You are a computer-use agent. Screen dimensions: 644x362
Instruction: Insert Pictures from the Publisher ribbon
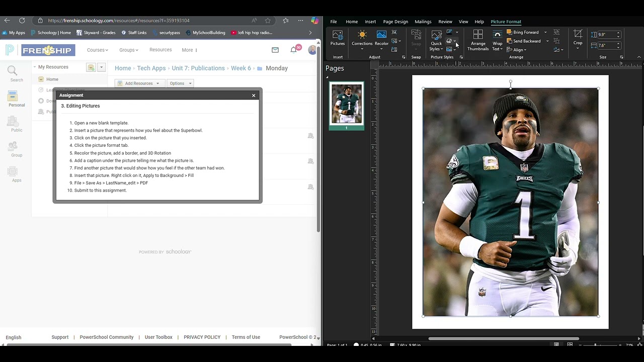pyautogui.click(x=337, y=38)
